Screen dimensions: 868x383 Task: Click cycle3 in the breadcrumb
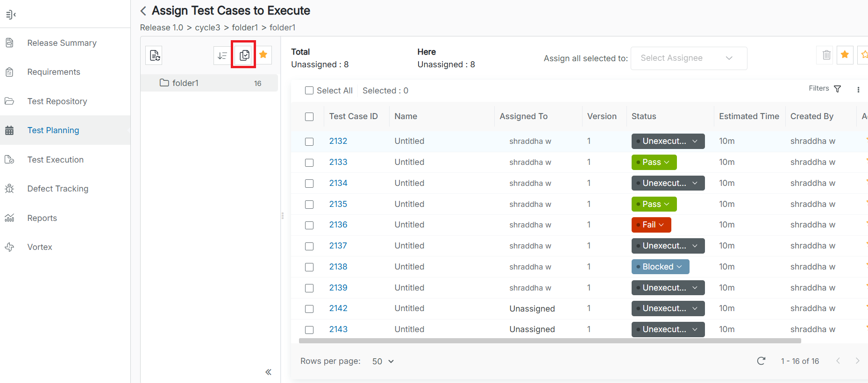click(207, 28)
